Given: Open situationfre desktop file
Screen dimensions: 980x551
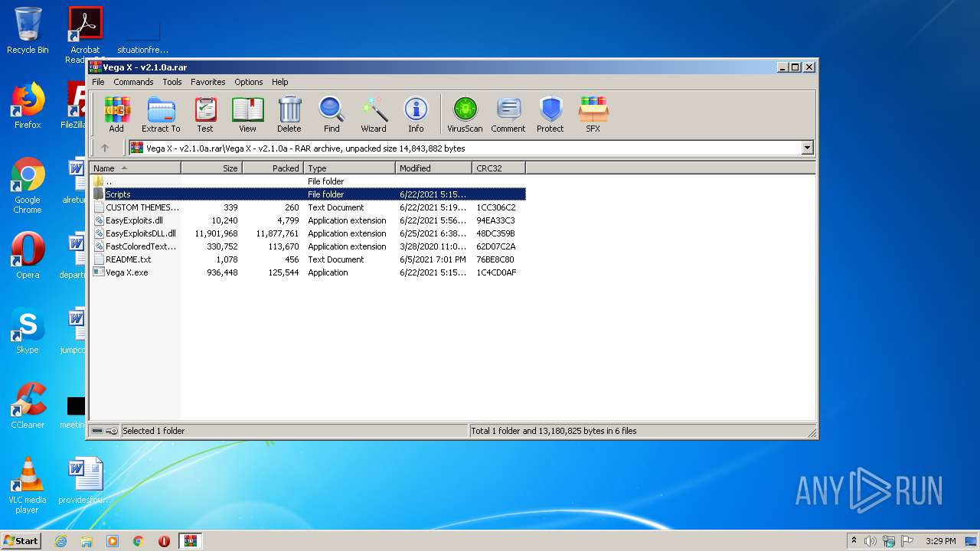Looking at the screenshot, I should point(142,34).
